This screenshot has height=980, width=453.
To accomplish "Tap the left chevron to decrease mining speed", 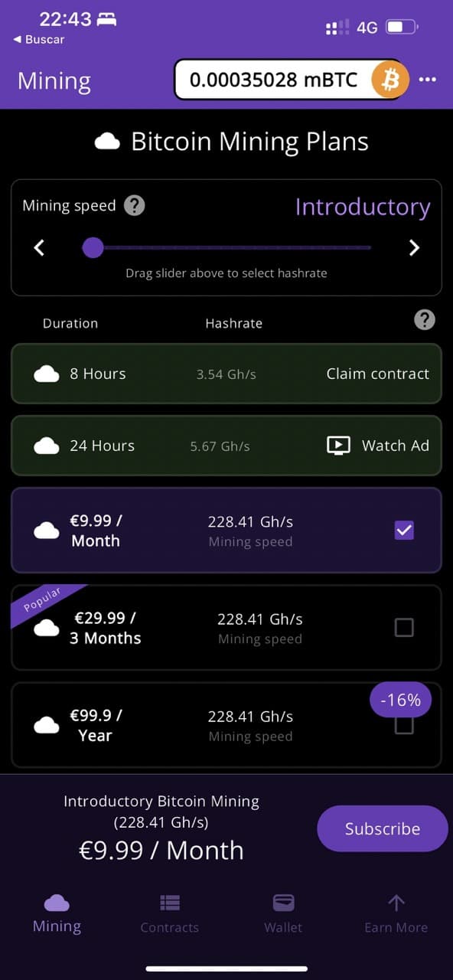I will tap(40, 247).
